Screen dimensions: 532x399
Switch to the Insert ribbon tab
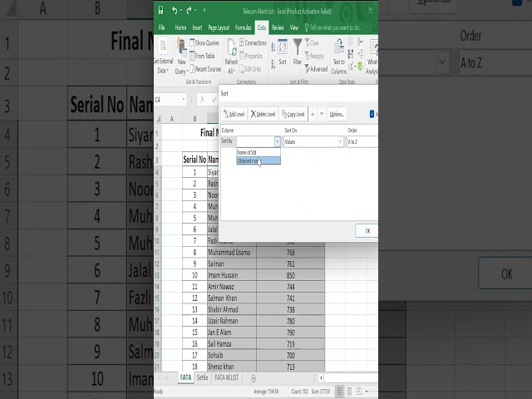click(x=197, y=27)
